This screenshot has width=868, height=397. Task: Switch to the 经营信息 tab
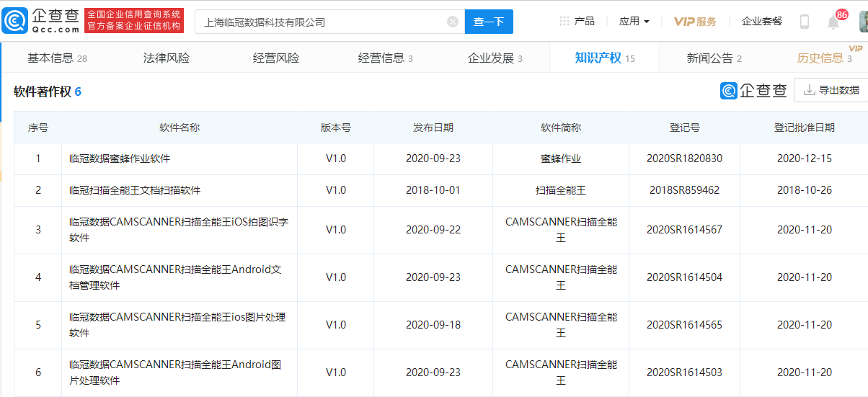386,58
